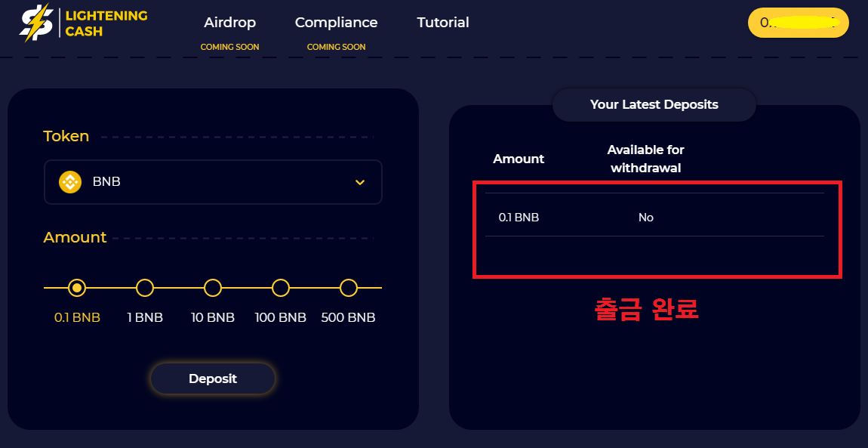This screenshot has width=868, height=448.
Task: Click the Token section heading
Action: pos(66,136)
